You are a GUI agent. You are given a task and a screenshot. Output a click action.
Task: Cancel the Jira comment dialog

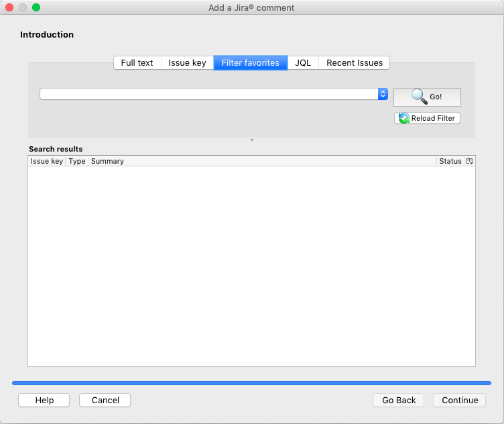[x=105, y=401]
